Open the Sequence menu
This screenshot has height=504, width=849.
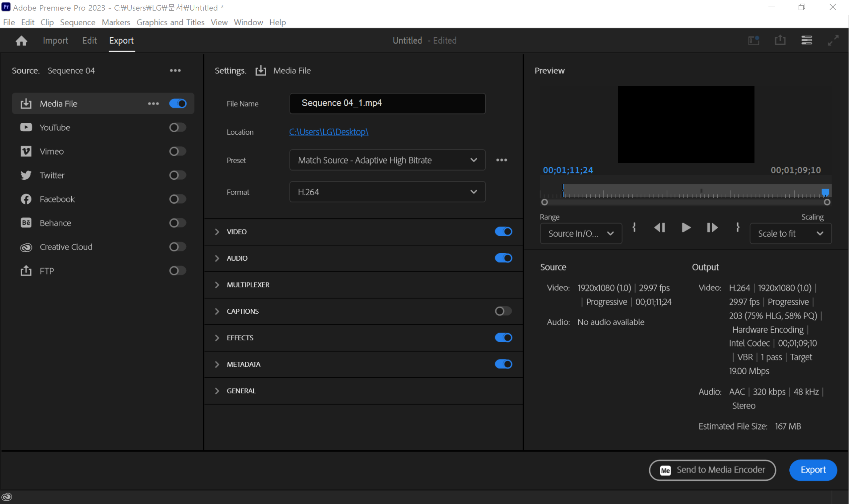77,23
